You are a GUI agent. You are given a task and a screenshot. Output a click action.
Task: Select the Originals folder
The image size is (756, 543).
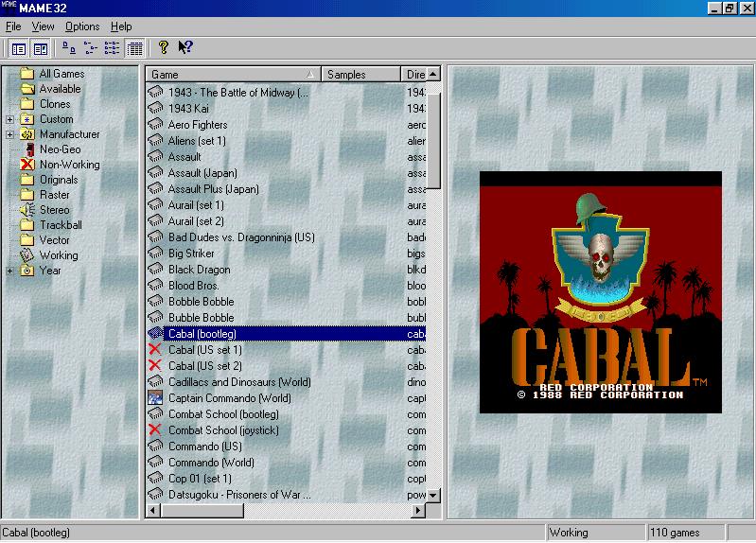59,180
